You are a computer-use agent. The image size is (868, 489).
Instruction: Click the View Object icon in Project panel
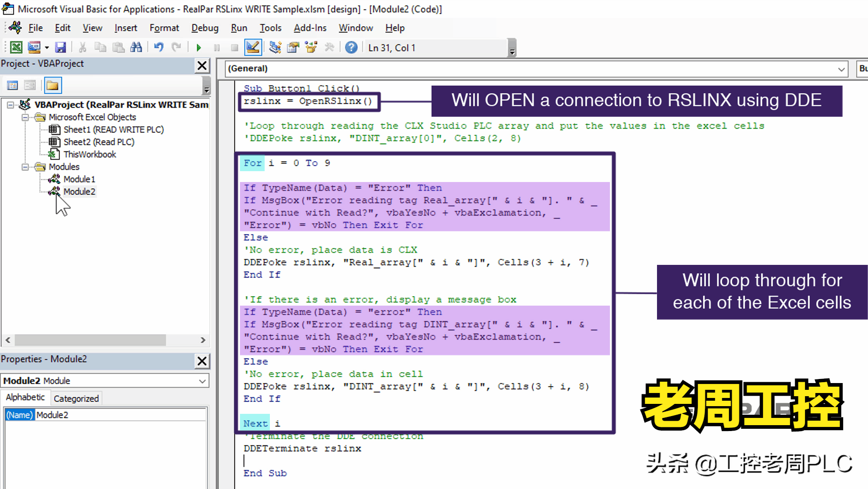[x=30, y=85]
